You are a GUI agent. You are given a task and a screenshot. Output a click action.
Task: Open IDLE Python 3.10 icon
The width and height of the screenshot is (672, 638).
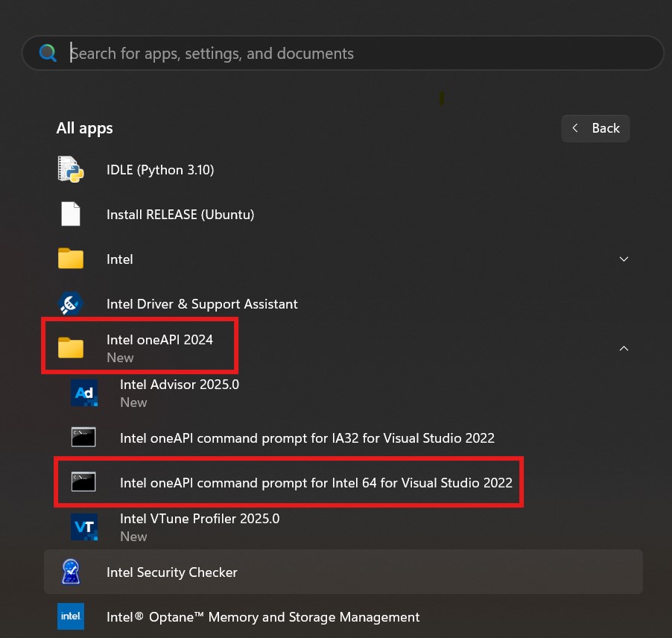pos(71,170)
